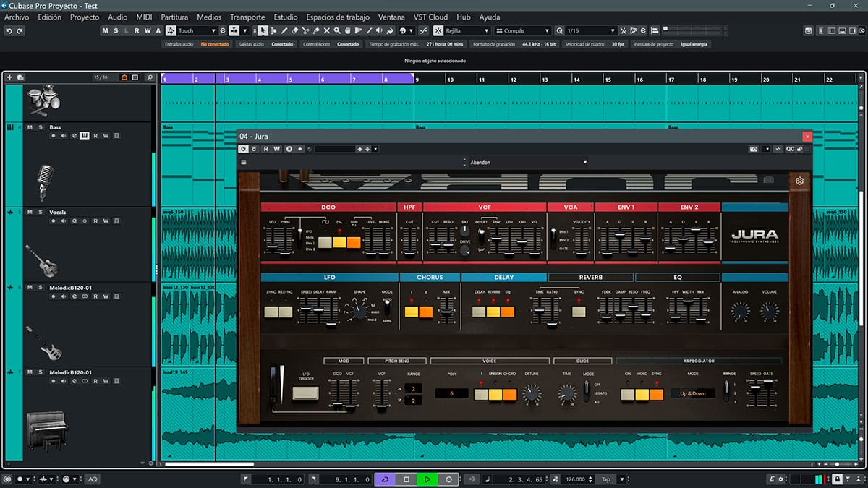Click the transport Record button
The width and height of the screenshot is (868, 488).
(448, 479)
